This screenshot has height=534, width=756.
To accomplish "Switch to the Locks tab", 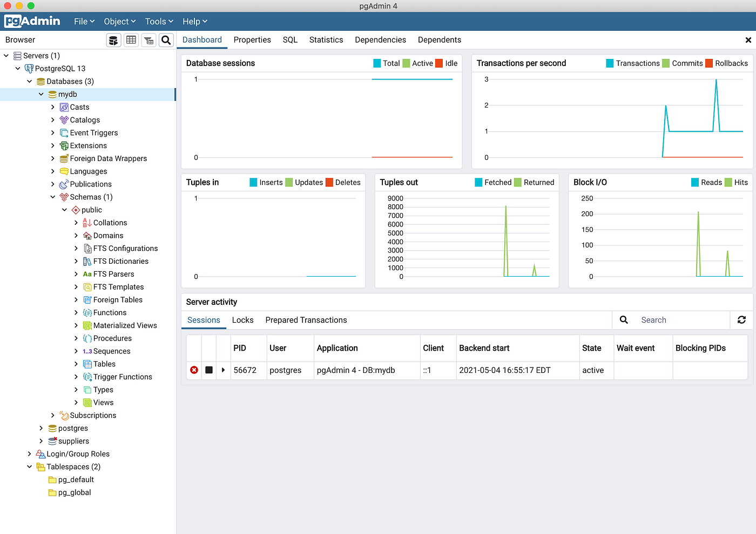I will (x=242, y=320).
